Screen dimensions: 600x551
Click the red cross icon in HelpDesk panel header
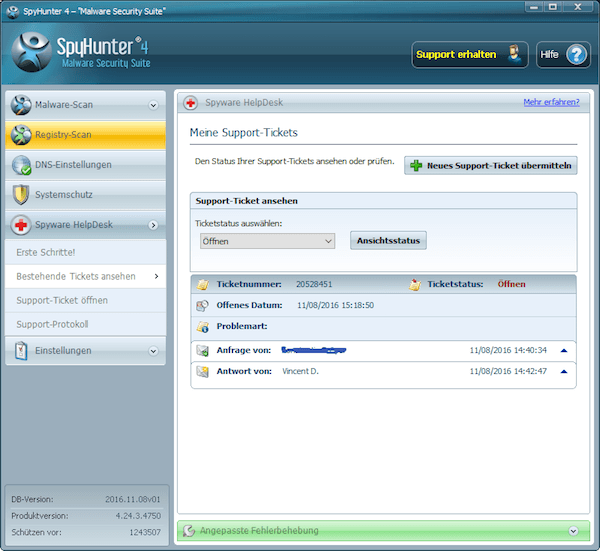tap(190, 103)
